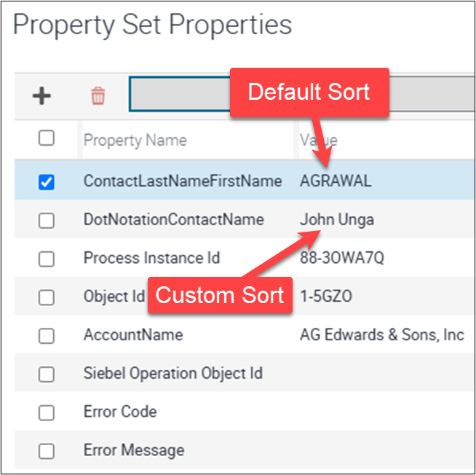The height and width of the screenshot is (475, 476).
Task: Sort by the Property Name column header
Action: point(135,140)
